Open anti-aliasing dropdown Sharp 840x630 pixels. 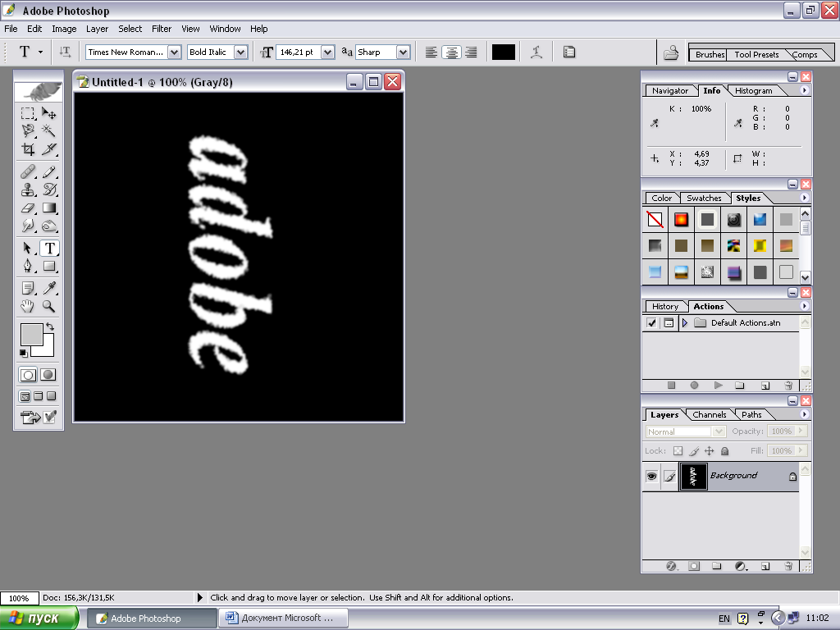[403, 52]
